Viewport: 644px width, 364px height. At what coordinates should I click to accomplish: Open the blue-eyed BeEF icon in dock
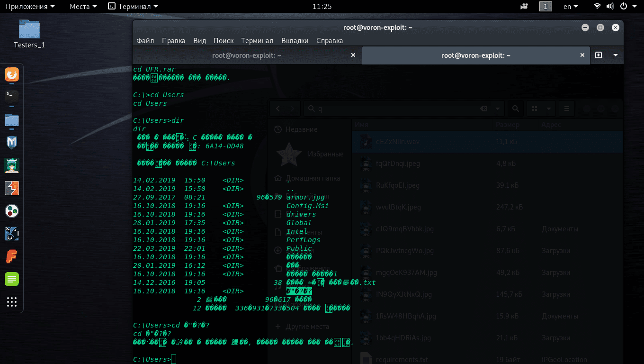click(x=12, y=234)
